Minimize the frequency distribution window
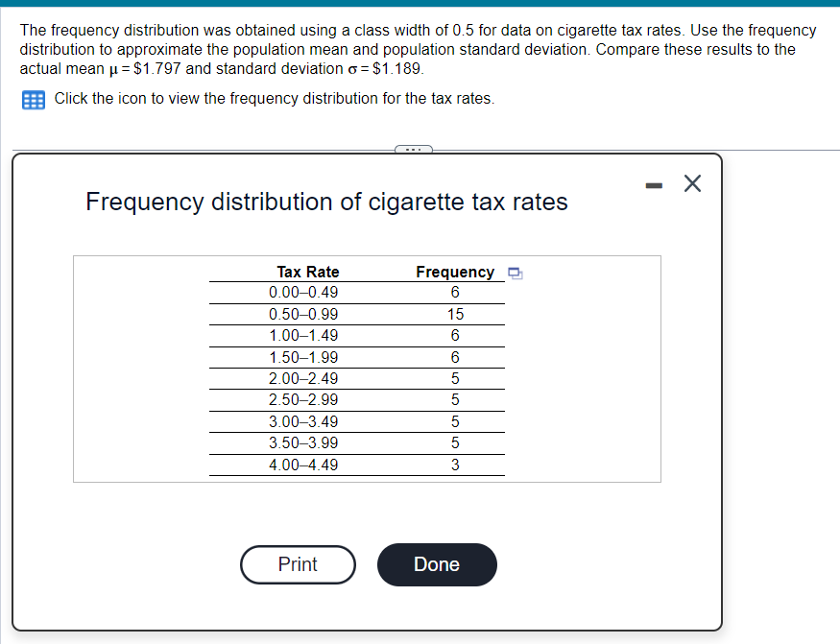 654,185
